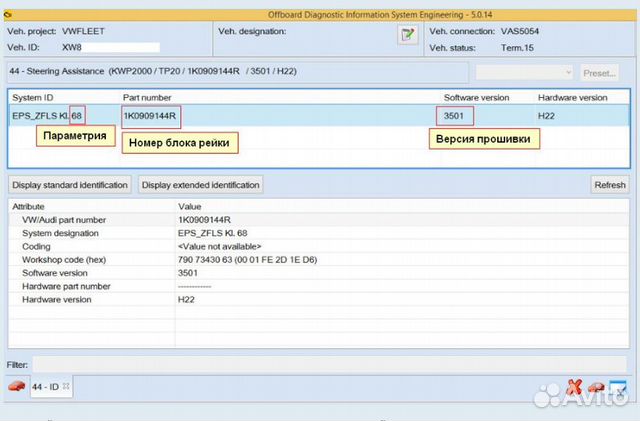Select H22 hardware version cell in top table

point(546,116)
